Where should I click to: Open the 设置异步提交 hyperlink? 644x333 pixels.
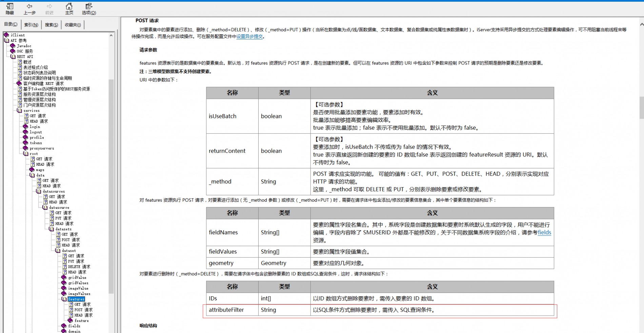click(x=249, y=36)
